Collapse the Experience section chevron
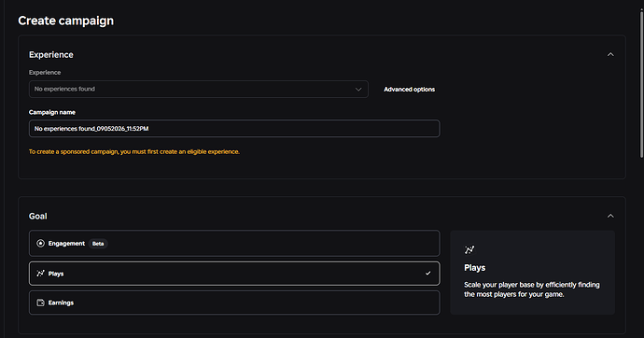This screenshot has width=644, height=338. [610, 55]
